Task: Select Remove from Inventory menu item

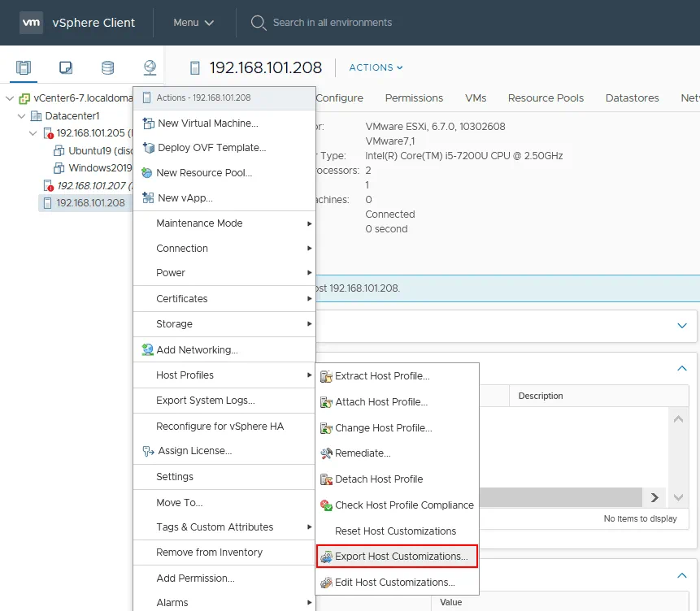Action: click(x=209, y=552)
